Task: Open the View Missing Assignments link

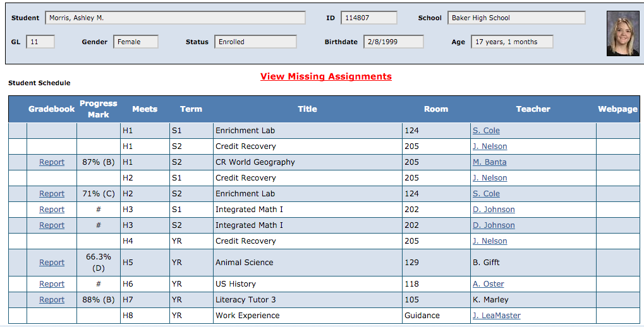Action: (x=325, y=76)
